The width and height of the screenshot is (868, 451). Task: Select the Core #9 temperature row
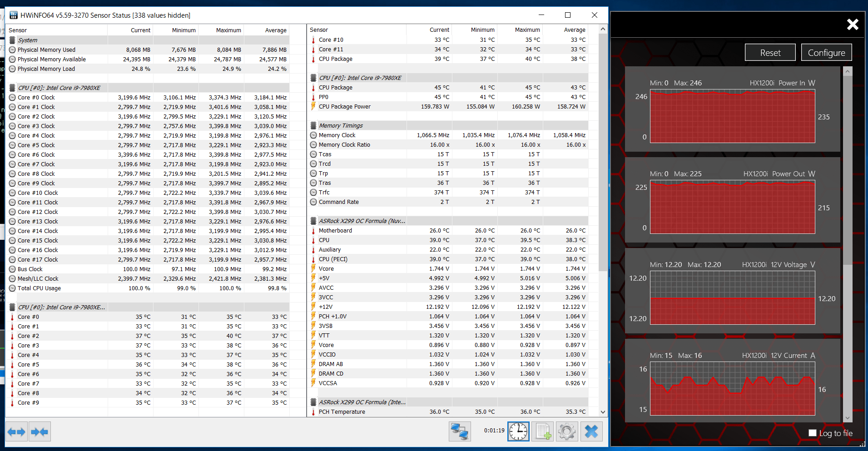(149, 402)
